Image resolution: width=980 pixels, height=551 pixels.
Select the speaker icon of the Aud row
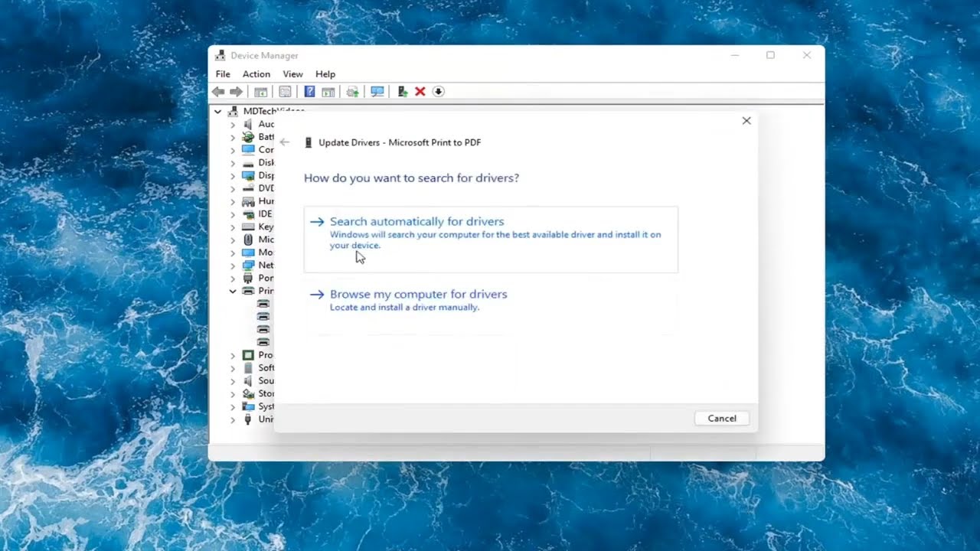click(248, 124)
